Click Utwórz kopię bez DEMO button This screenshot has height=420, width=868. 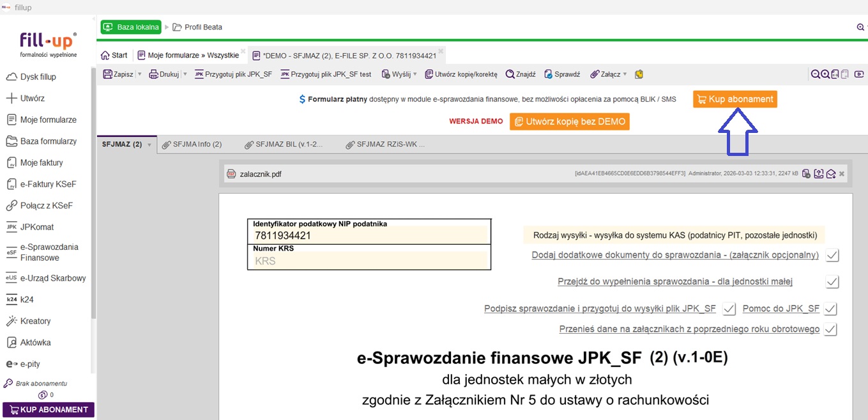coord(569,121)
